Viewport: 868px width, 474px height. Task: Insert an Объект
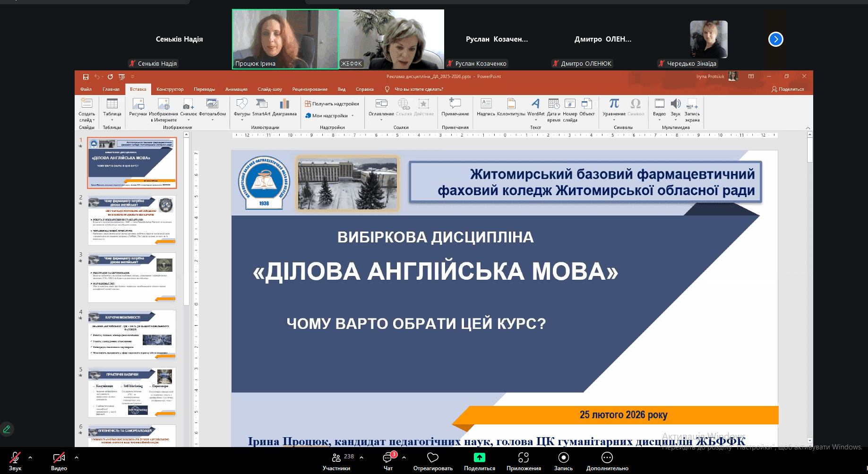pos(587,107)
